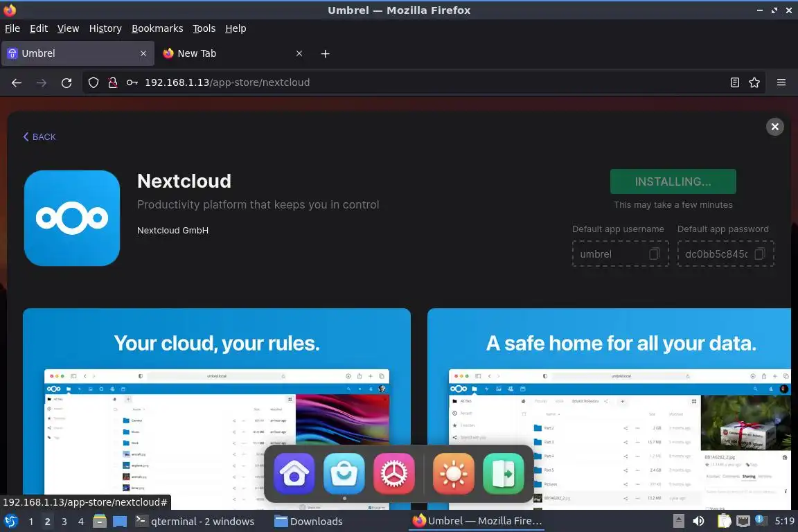Switch to qterminal windows in taskbar
Screen dimensions: 798x532
click(x=195, y=522)
